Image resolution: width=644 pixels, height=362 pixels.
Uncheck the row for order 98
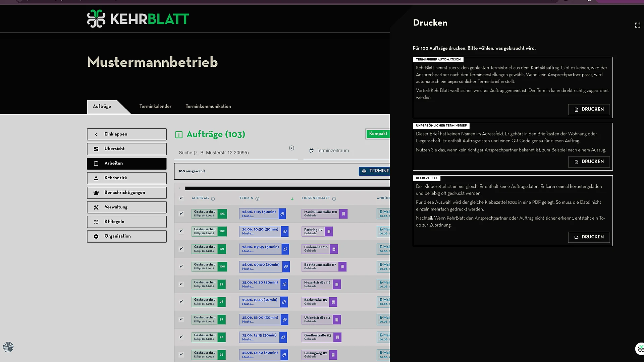pos(181,301)
